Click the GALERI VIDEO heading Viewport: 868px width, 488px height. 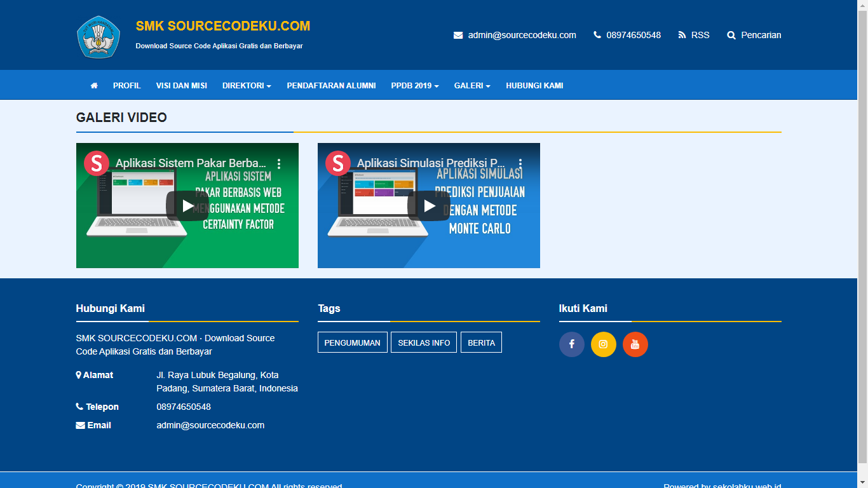121,118
